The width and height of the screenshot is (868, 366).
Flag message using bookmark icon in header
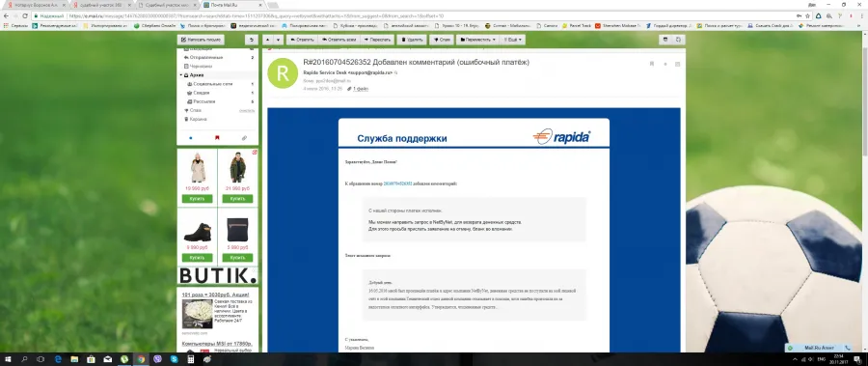click(652, 64)
